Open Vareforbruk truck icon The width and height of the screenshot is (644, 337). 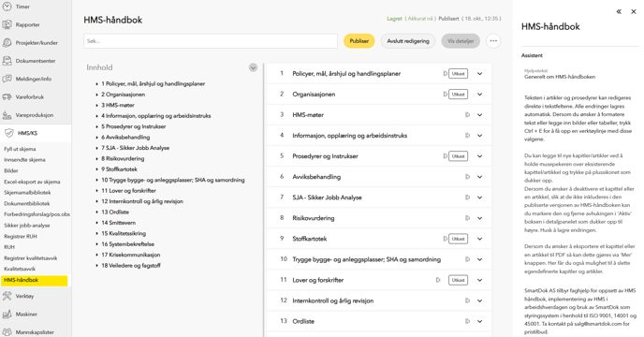(7, 97)
